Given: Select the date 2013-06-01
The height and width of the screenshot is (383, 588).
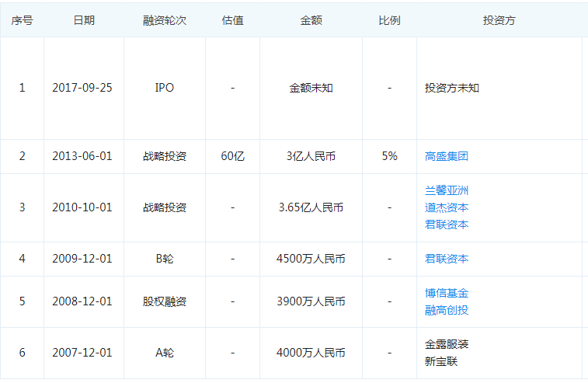Looking at the screenshot, I should pyautogui.click(x=82, y=156).
